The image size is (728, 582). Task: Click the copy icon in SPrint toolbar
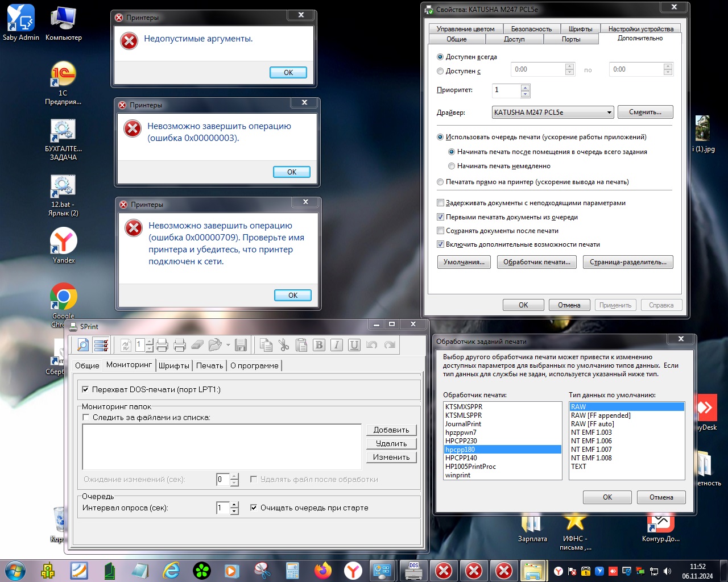tap(266, 345)
